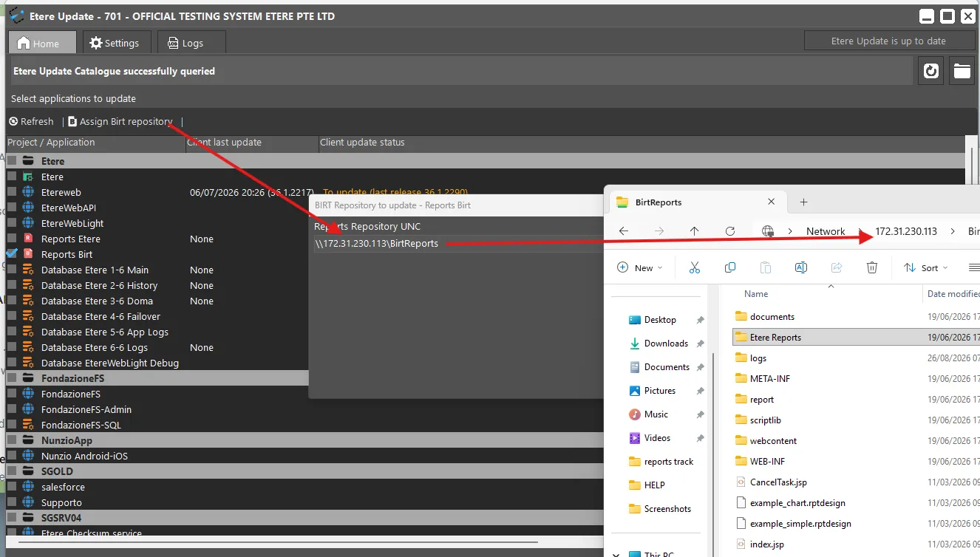Click the Supporto globe icon

28,502
